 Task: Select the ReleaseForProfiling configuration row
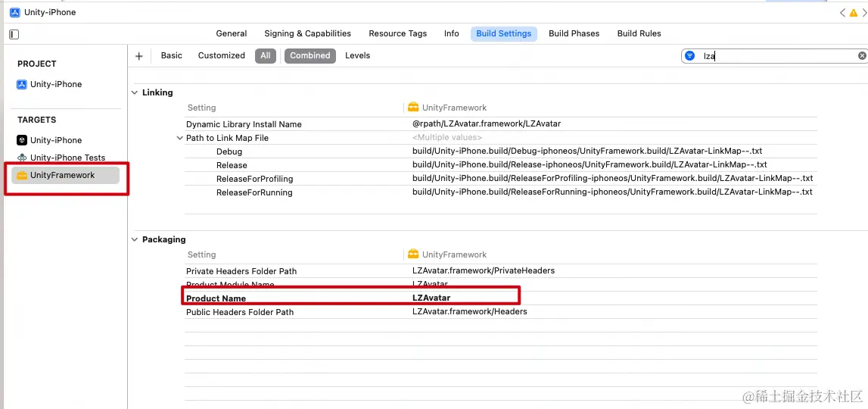click(x=254, y=179)
